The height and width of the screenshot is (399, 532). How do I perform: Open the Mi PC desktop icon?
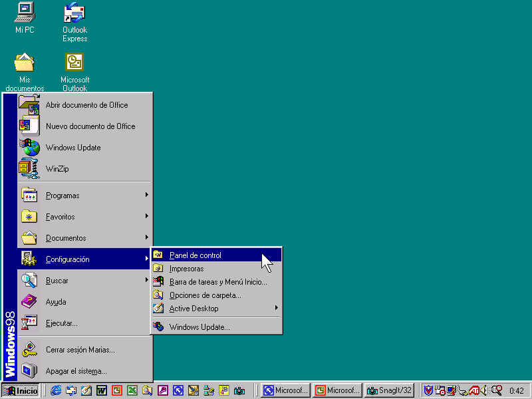pyautogui.click(x=25, y=17)
